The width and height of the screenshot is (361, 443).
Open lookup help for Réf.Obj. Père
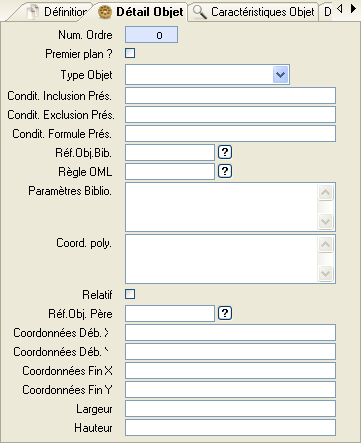click(x=225, y=313)
